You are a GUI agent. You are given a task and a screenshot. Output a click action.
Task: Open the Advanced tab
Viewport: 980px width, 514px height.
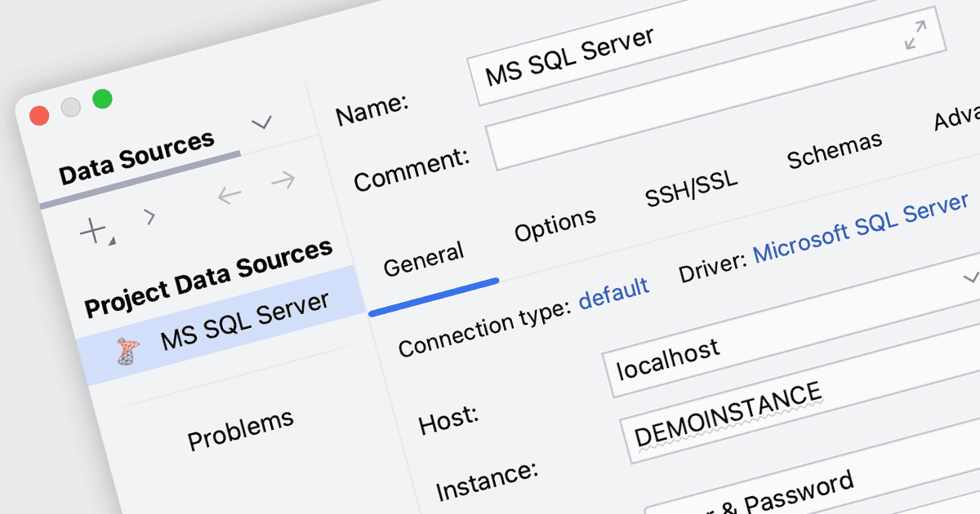(957, 119)
